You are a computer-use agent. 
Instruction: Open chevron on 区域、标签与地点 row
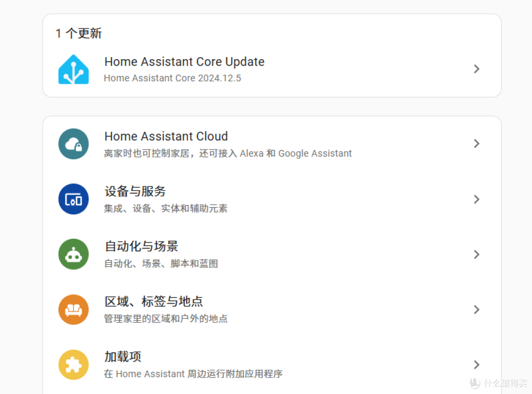(x=477, y=309)
